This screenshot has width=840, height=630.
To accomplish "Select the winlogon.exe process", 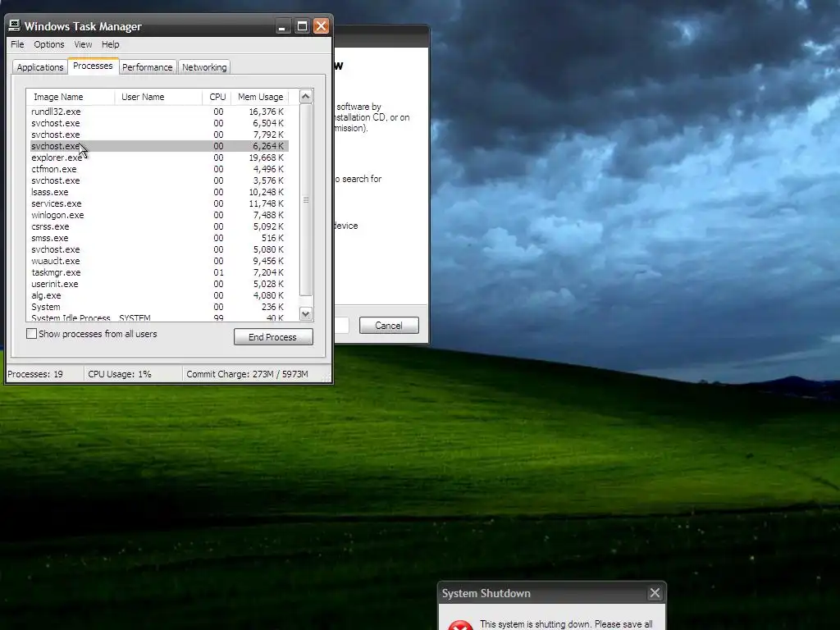I will pos(159,215).
